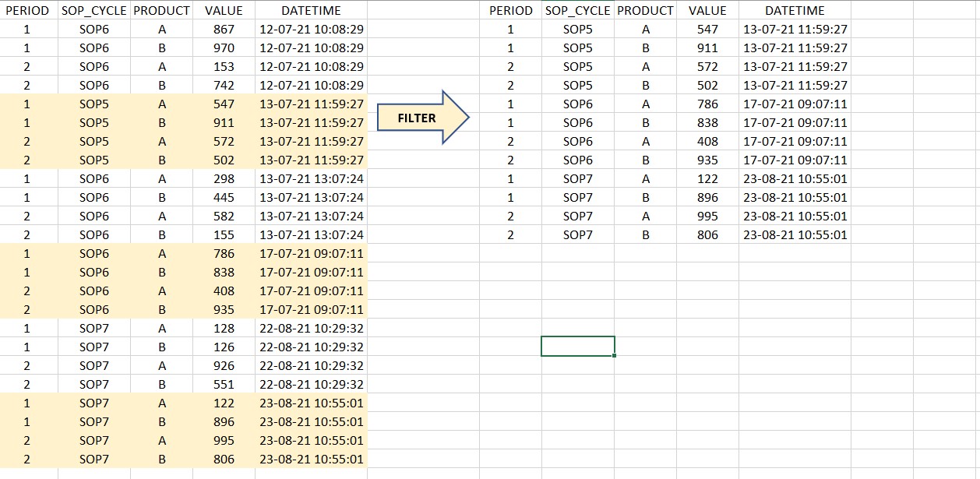Click the cell showing value 128
The width and height of the screenshot is (980, 479).
click(224, 328)
